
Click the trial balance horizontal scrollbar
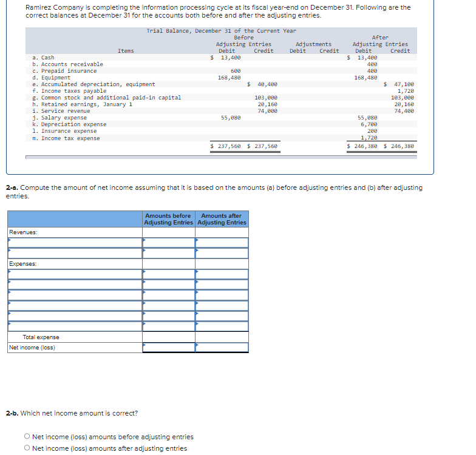point(221,157)
